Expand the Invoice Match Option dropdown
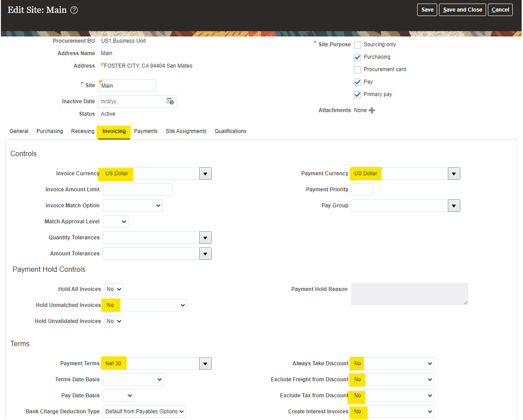Image resolution: width=523 pixels, height=420 pixels. [133, 206]
